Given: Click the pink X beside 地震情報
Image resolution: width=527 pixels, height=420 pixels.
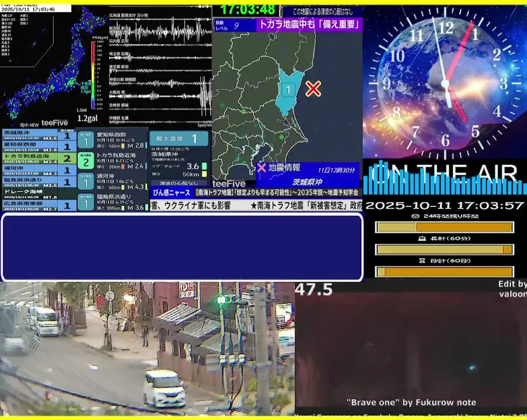Looking at the screenshot, I should pyautogui.click(x=261, y=167).
